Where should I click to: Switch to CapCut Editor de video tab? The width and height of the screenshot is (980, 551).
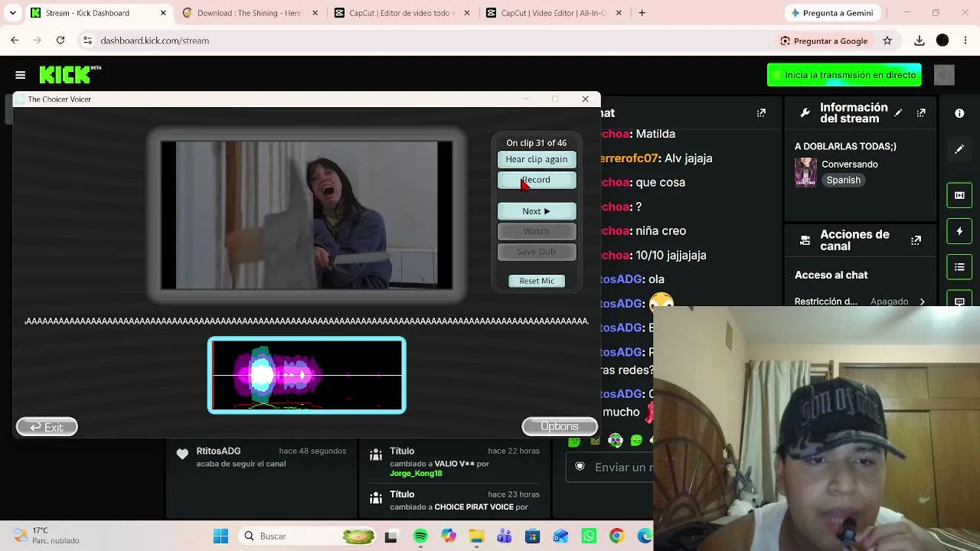[402, 13]
